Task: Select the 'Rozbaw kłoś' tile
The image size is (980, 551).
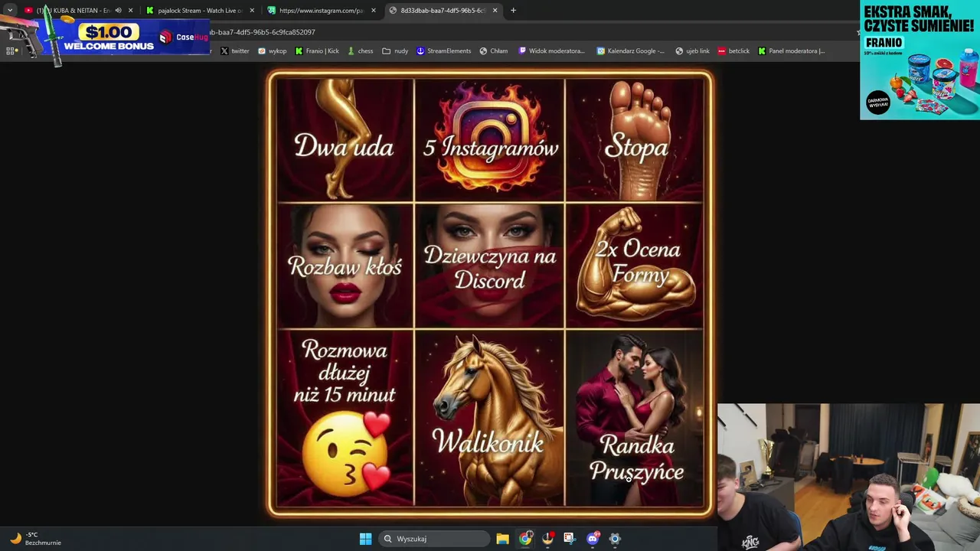Action: (345, 266)
